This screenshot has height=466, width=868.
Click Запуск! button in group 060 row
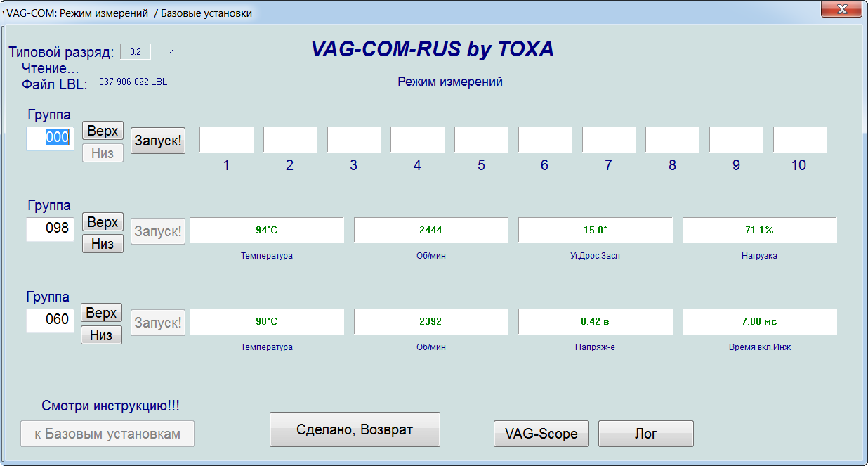click(158, 323)
